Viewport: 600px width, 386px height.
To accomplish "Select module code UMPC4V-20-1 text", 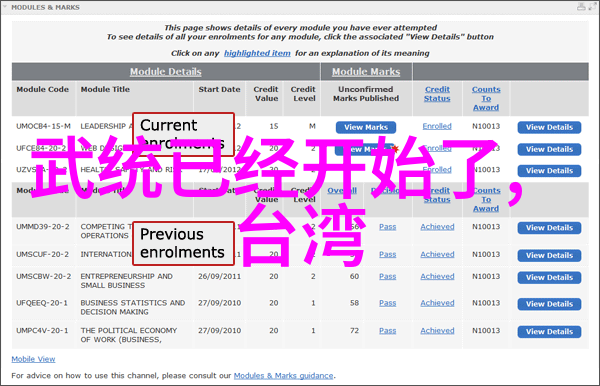I will [42, 331].
